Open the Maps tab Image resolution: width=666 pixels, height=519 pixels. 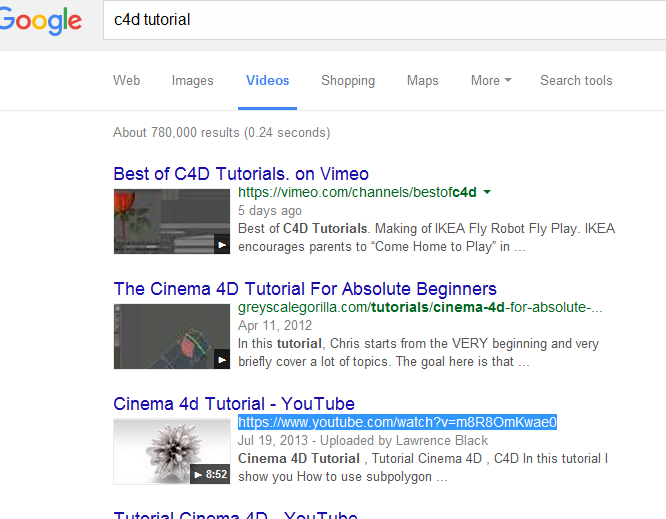tap(423, 80)
